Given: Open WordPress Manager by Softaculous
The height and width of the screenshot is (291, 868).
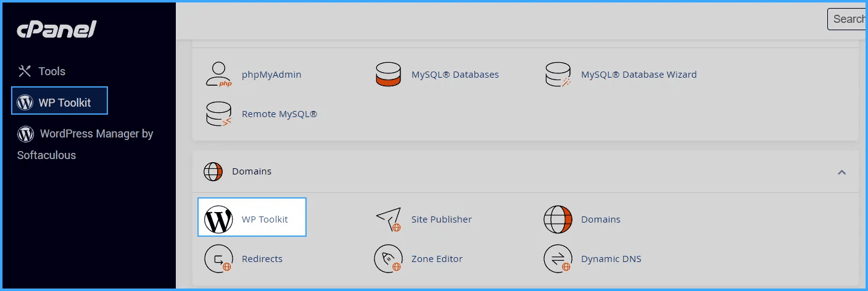Looking at the screenshot, I should (x=85, y=144).
